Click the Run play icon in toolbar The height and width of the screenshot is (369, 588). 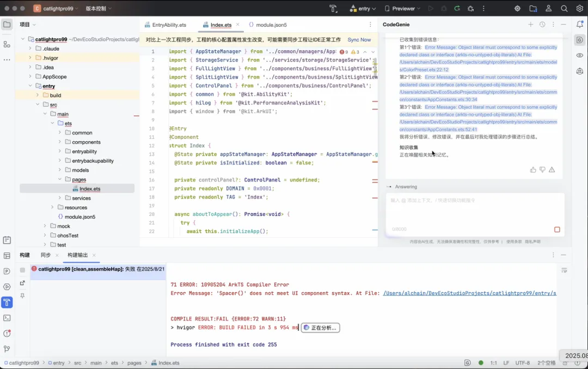pyautogui.click(x=431, y=9)
